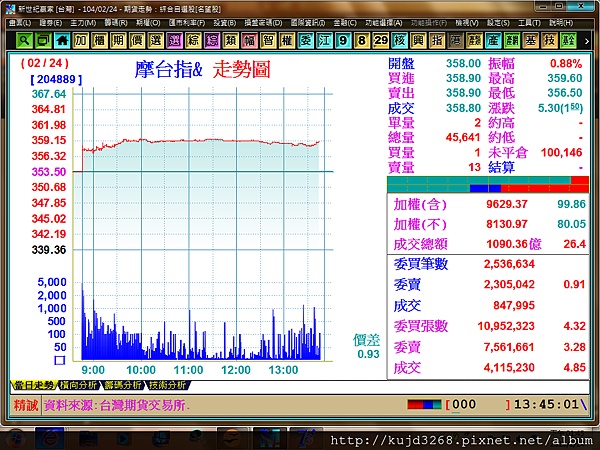Click the 加 toolbar button
Viewport: 600px width, 450px height.
pos(81,40)
